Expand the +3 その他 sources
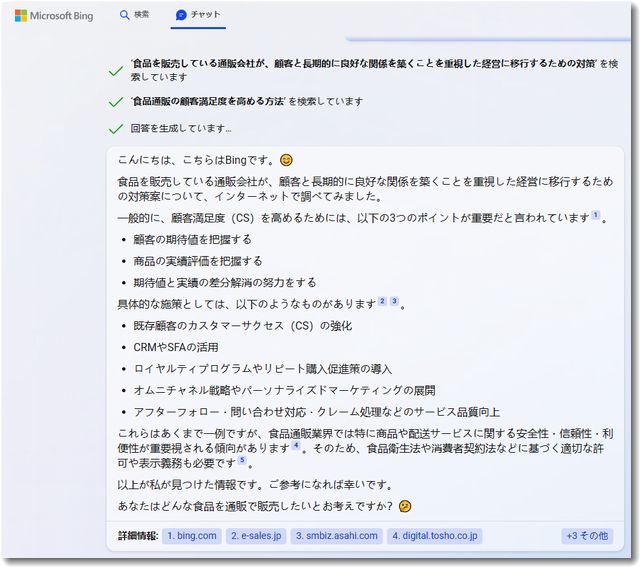This screenshot has width=640, height=567. pyautogui.click(x=587, y=536)
